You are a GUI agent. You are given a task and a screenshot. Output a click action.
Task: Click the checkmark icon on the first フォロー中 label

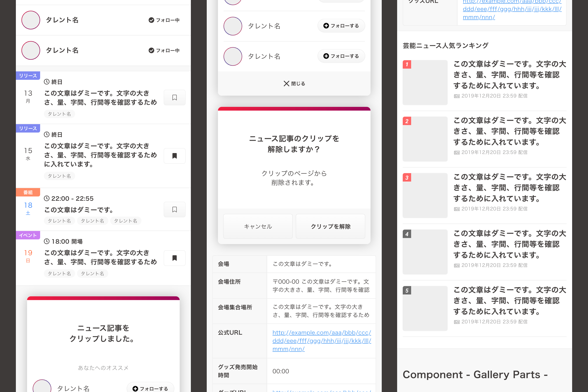151,20
